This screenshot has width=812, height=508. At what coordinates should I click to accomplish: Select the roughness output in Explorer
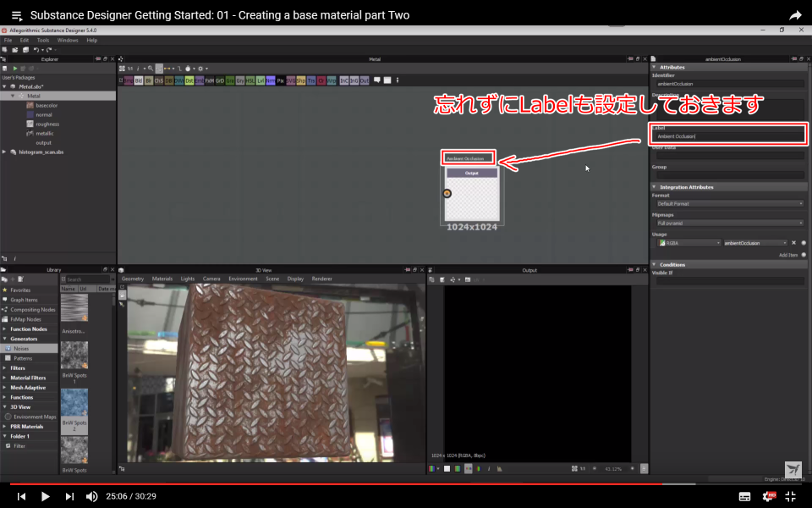47,124
